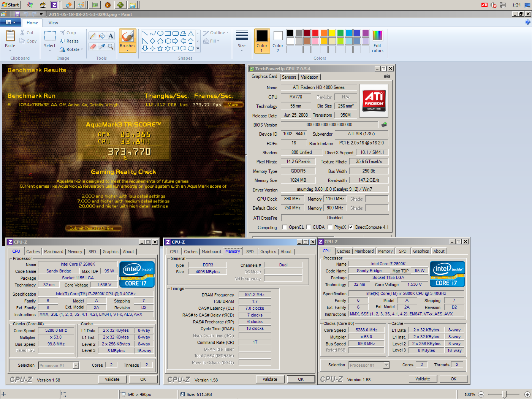
Task: Click the zoom in plus icon in status bar
Action: pyautogui.click(x=527, y=394)
